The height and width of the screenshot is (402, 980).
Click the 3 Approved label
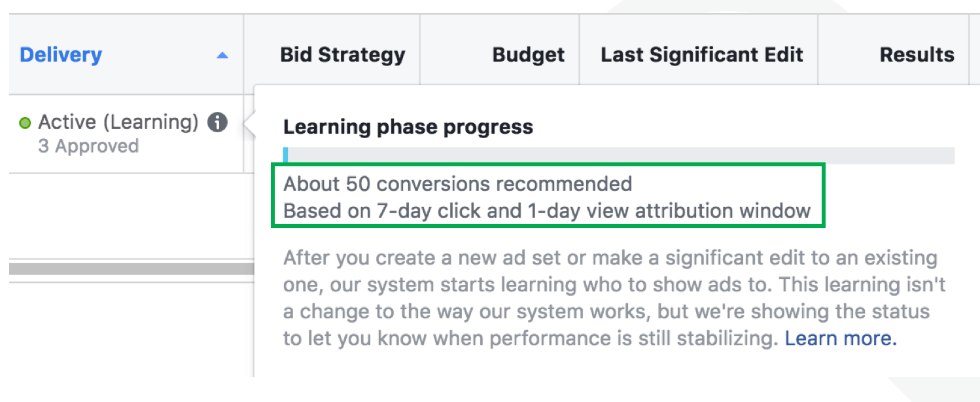(88, 145)
